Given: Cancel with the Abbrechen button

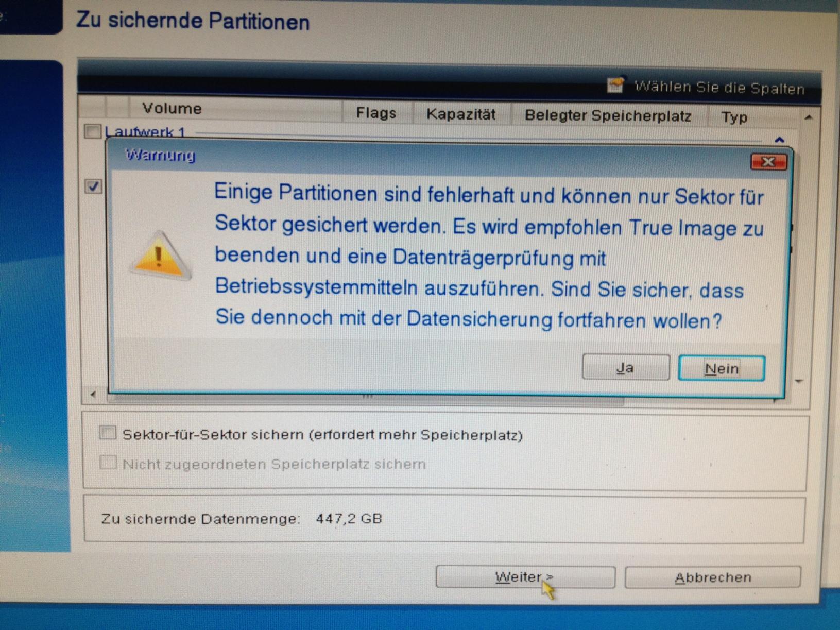Looking at the screenshot, I should (713, 577).
